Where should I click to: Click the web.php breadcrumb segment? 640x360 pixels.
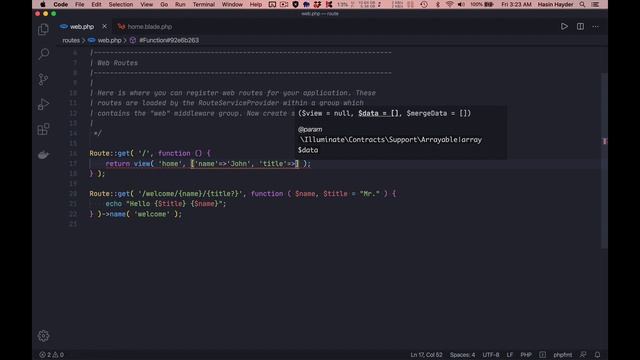[109, 40]
